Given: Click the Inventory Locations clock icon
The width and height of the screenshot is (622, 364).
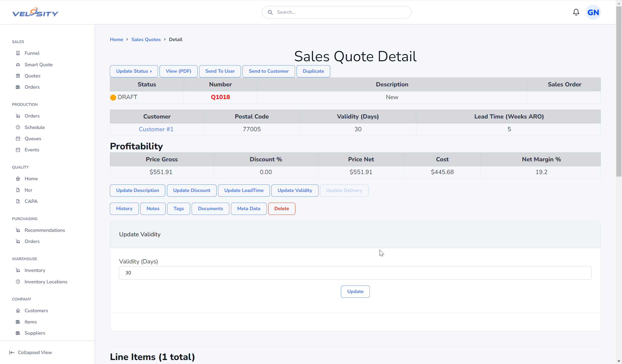Looking at the screenshot, I should (x=18, y=282).
